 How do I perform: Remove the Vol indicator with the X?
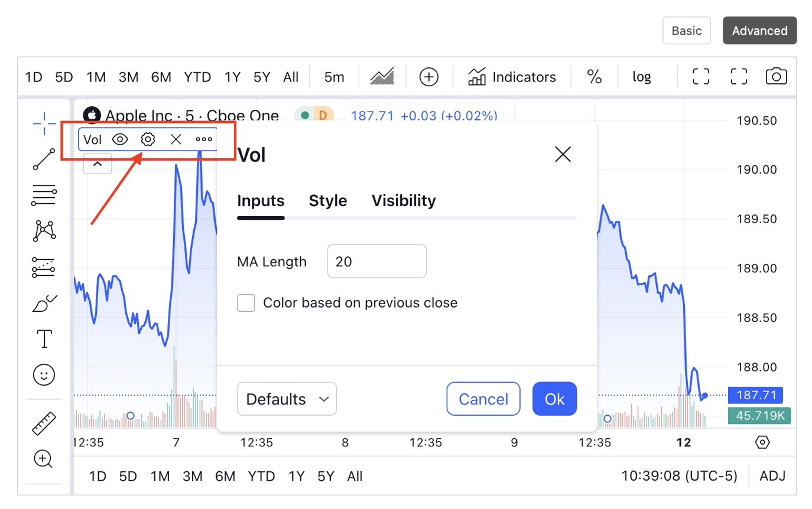(x=176, y=139)
